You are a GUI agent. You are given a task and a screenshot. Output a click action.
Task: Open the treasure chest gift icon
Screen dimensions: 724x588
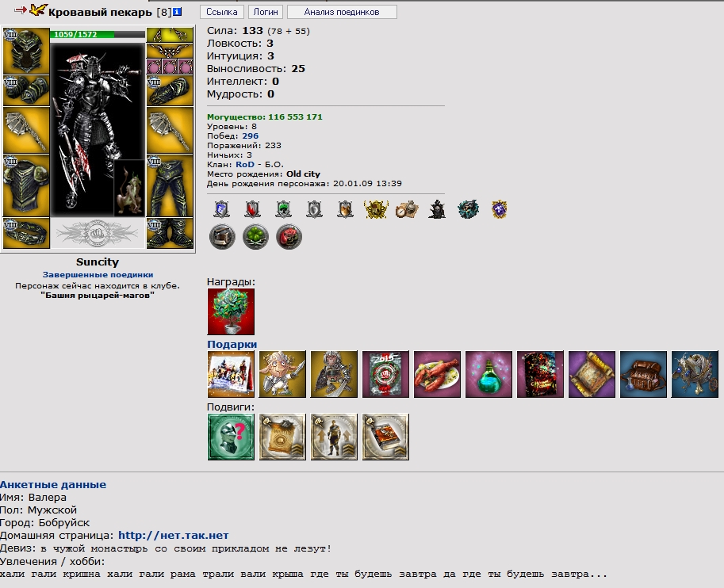coord(643,374)
